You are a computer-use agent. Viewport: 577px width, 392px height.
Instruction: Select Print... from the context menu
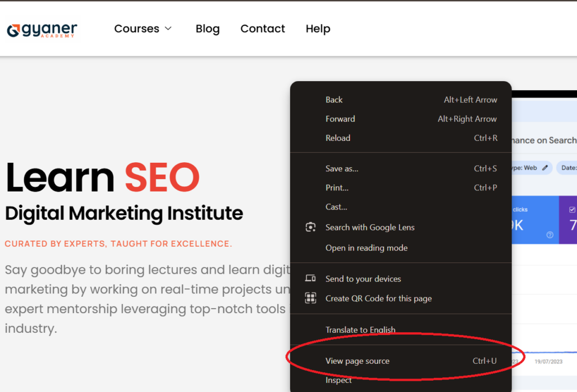[x=337, y=188]
